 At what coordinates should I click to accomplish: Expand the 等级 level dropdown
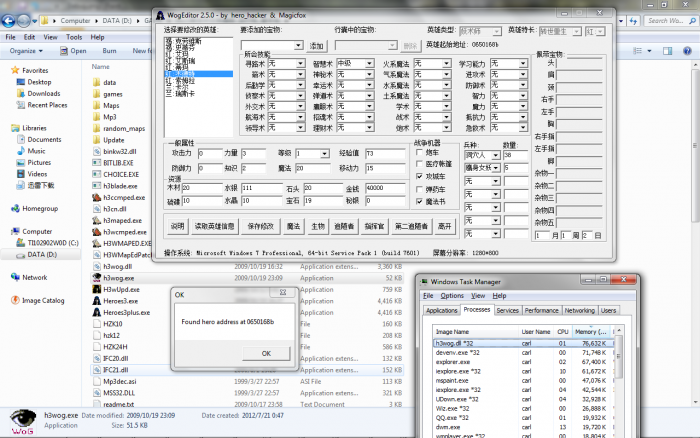pos(324,154)
